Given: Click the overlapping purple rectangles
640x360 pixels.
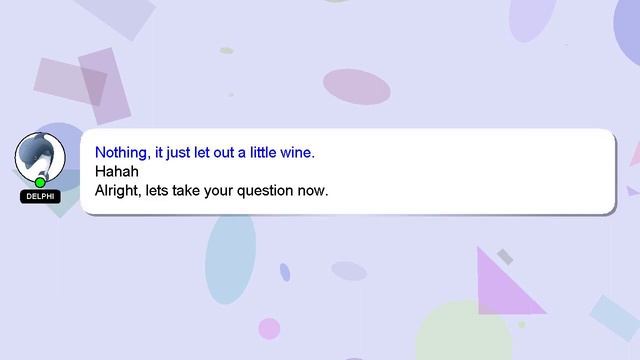Looking at the screenshot, I should point(84,86).
